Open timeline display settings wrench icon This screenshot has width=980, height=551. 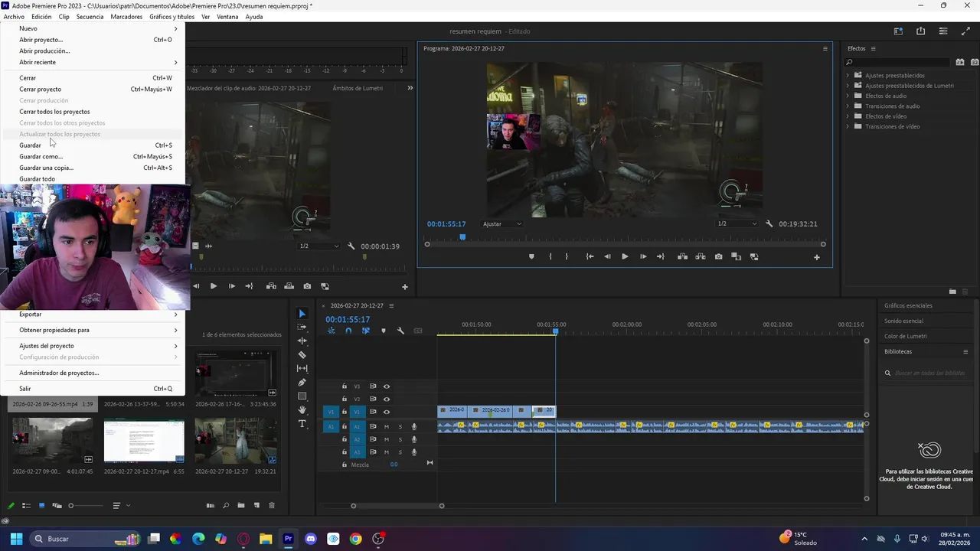click(x=400, y=331)
